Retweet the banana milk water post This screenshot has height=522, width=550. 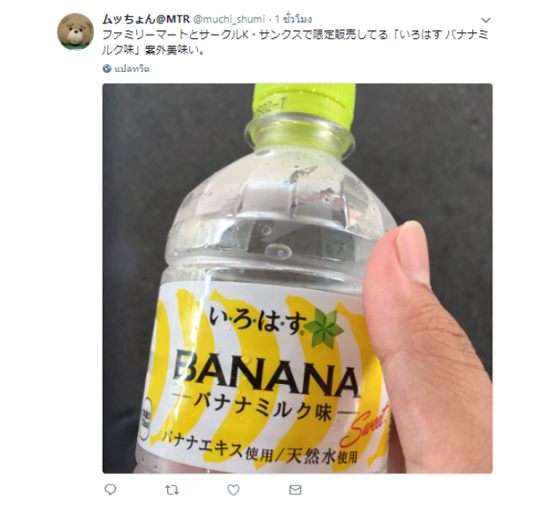point(172,490)
